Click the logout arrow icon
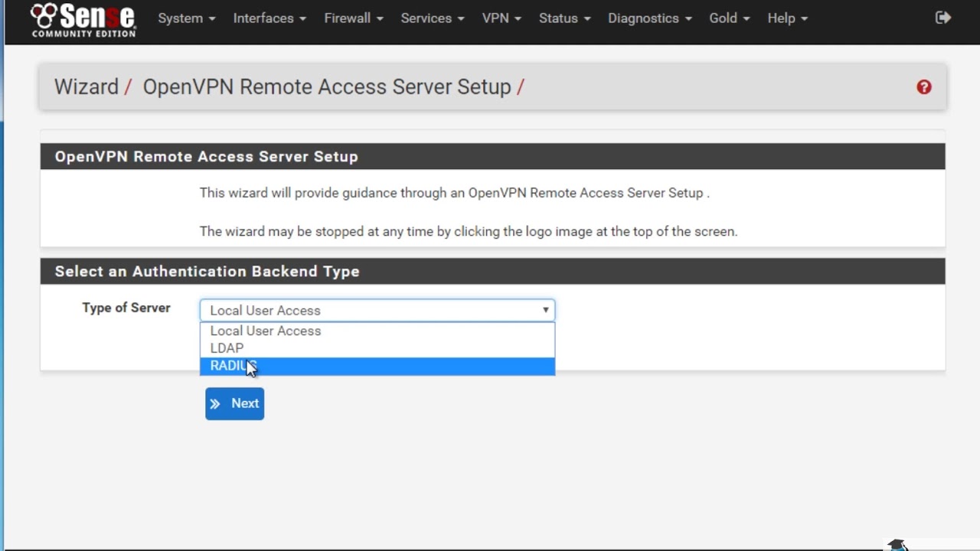Screen dimensions: 980x551 pos(943,18)
